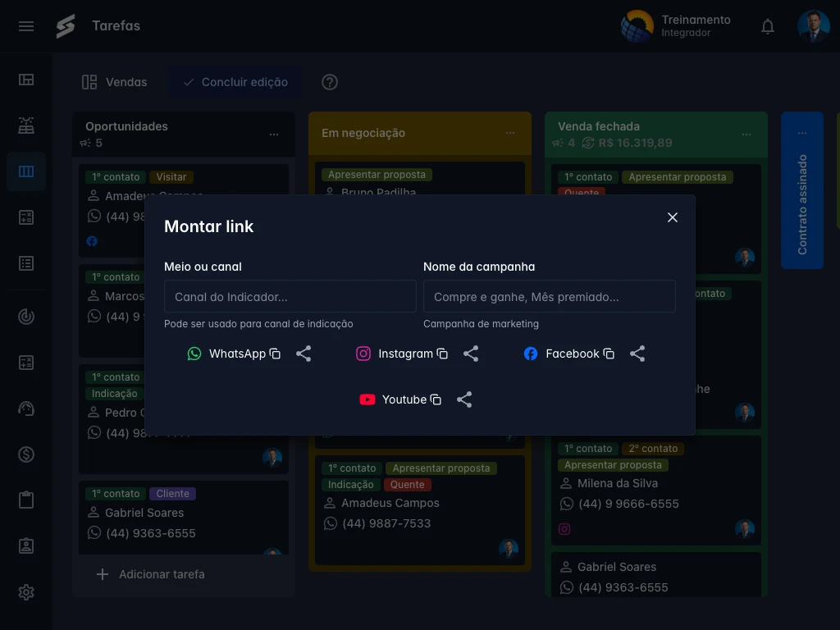Viewport: 840px width, 630px height.
Task: Open Contrato assinado column options menu
Action: click(802, 133)
